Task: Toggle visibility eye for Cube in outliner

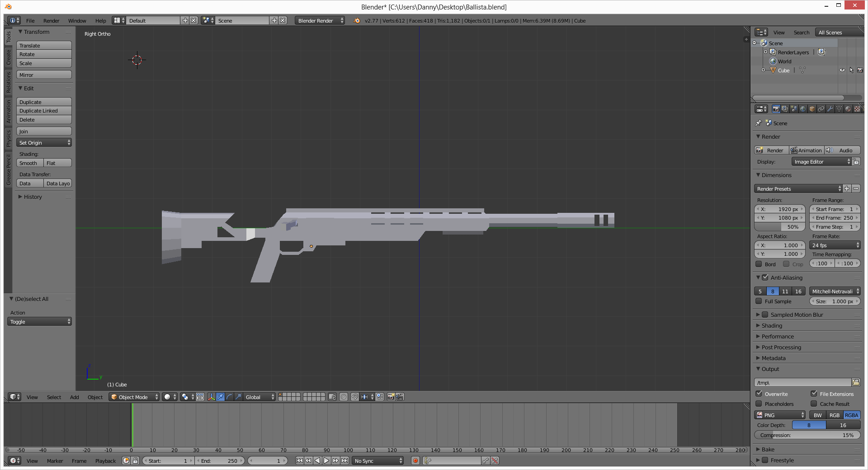Action: coord(842,70)
